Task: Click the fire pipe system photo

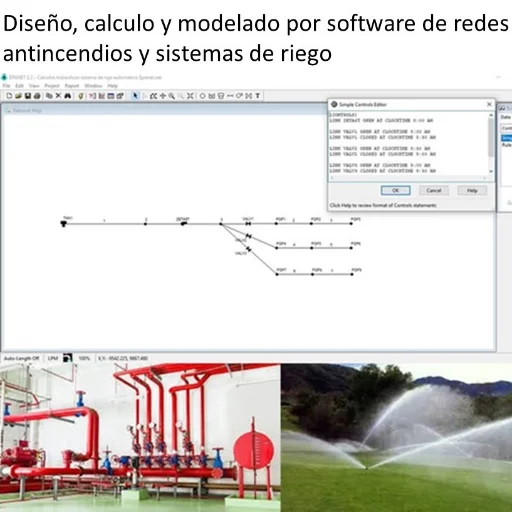Action: click(x=140, y=438)
